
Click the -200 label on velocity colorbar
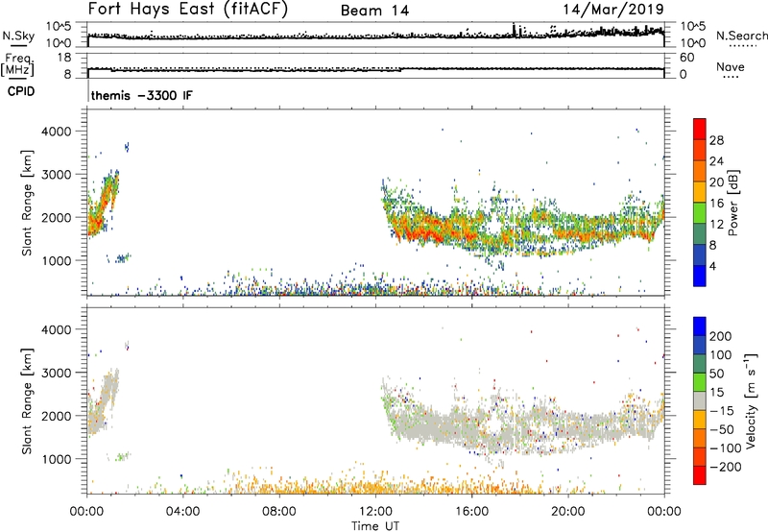(726, 467)
